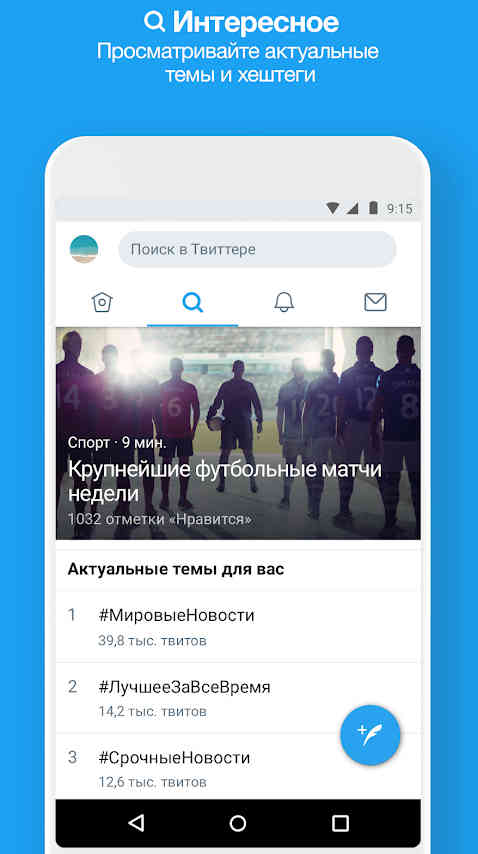Tap the profile avatar picture
478x854 pixels.
[x=84, y=249]
